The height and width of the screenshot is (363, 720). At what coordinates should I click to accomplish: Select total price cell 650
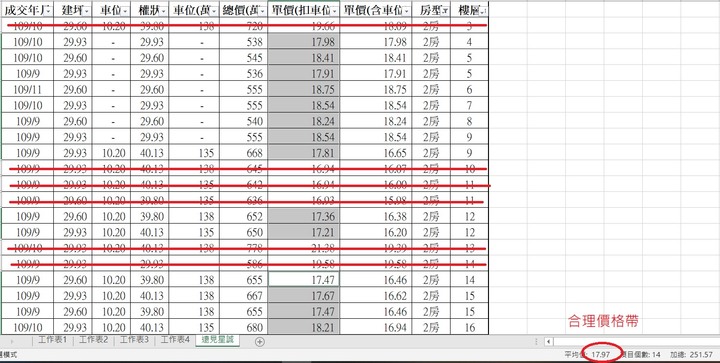coord(243,232)
